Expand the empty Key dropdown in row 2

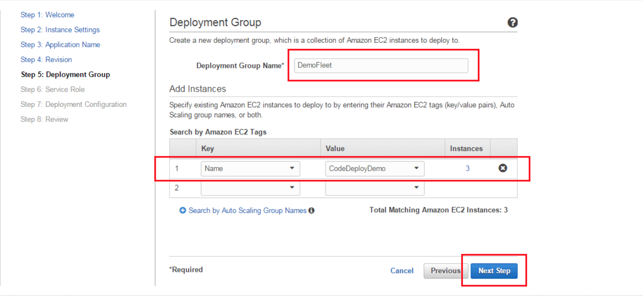pyautogui.click(x=250, y=188)
